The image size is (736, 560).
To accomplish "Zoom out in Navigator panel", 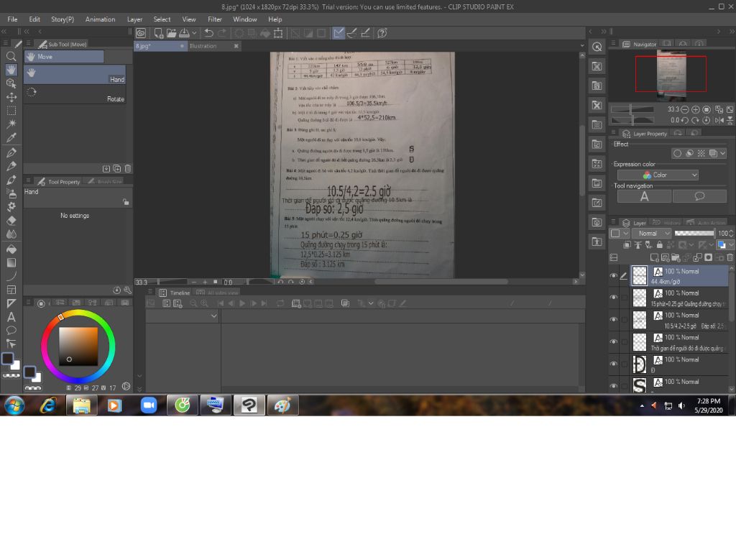I will coord(685,109).
